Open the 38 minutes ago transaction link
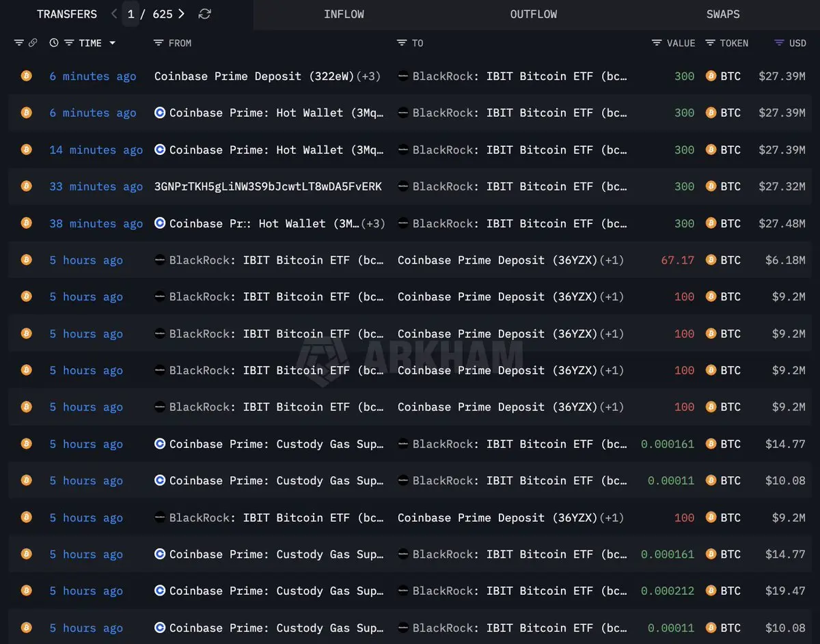820x644 pixels. pos(96,223)
